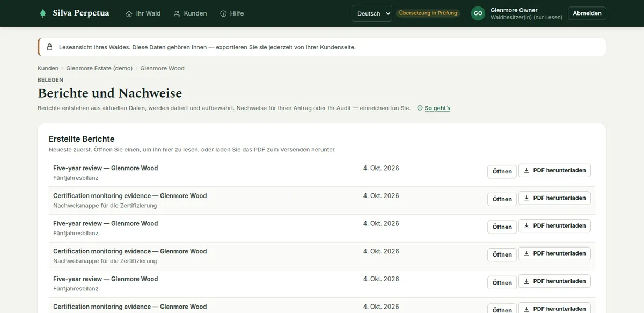Click the GO user avatar
644x313 pixels.
pyautogui.click(x=478, y=13)
